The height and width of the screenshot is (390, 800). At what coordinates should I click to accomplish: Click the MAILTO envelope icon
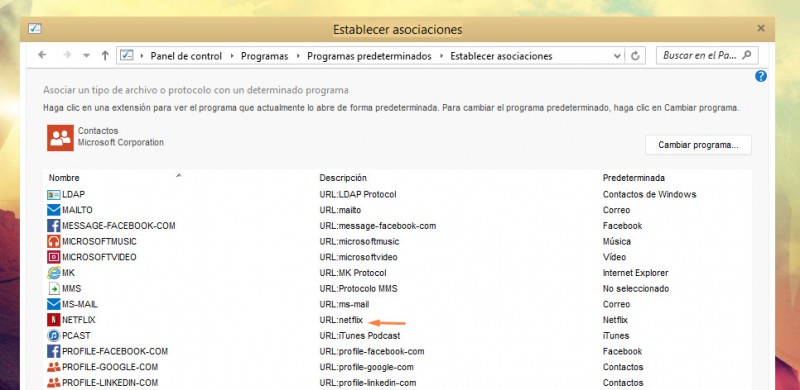54,210
